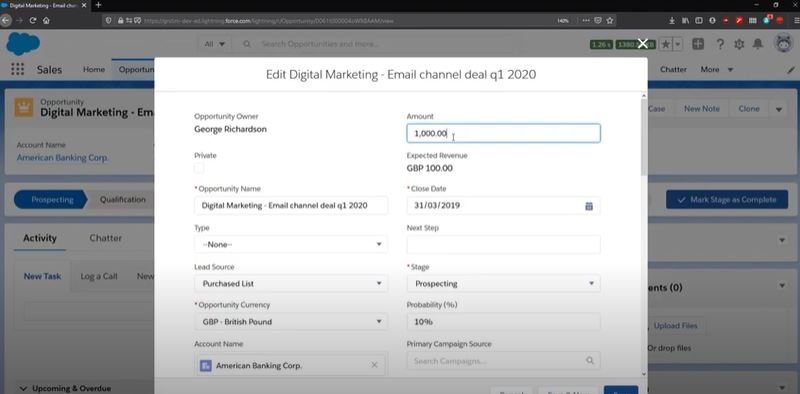Click the pencil edit navigation icon

(791, 70)
